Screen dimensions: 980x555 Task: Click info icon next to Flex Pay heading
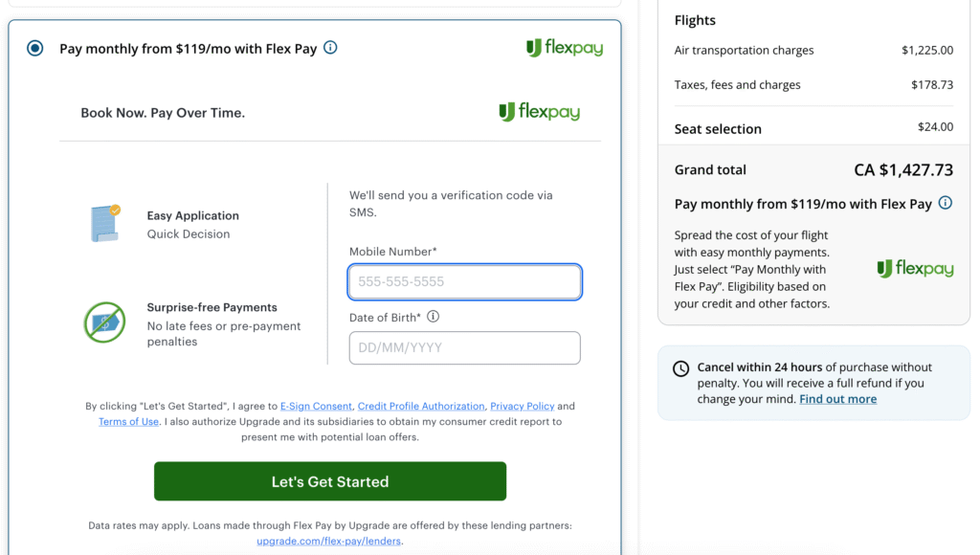(330, 48)
